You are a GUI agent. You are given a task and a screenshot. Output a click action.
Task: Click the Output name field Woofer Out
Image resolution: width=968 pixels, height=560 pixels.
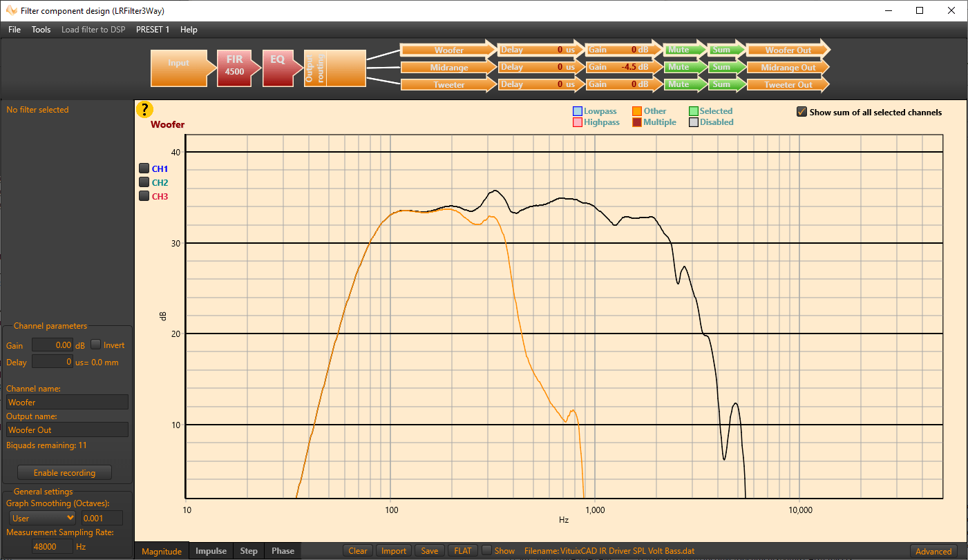pyautogui.click(x=67, y=429)
